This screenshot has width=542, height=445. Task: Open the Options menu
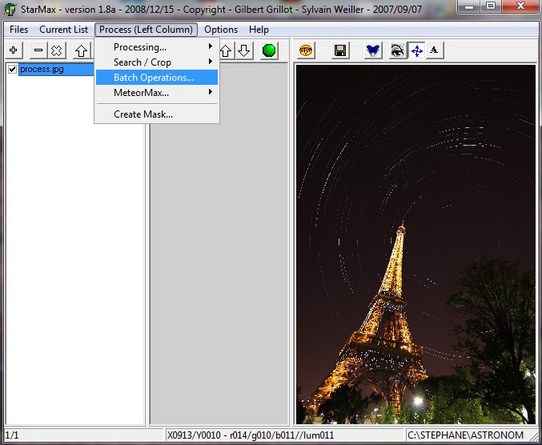click(x=221, y=30)
